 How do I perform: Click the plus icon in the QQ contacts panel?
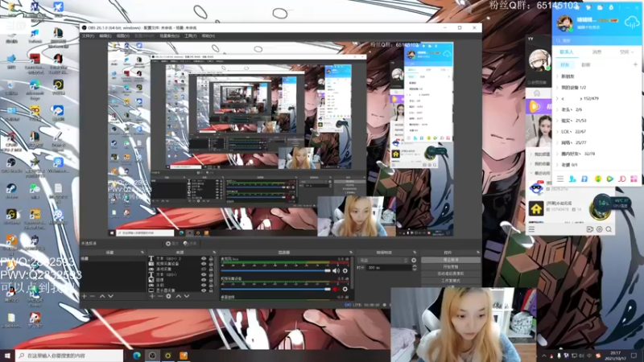tap(635, 64)
